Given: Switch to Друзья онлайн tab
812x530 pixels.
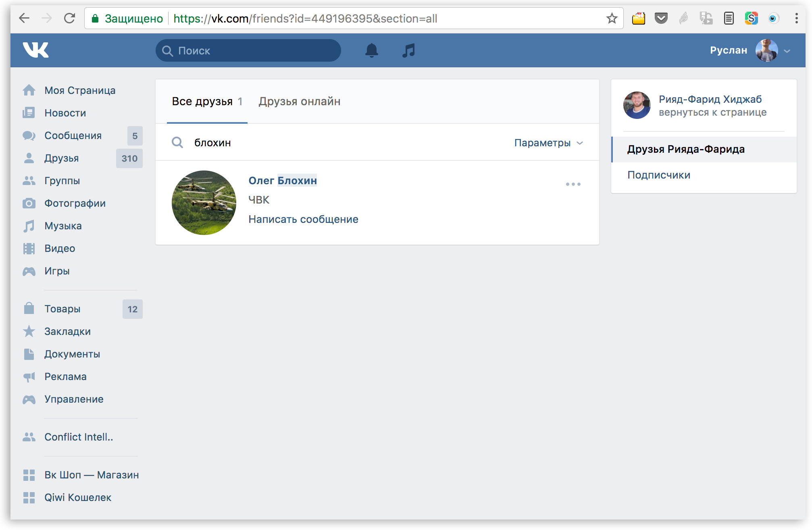Looking at the screenshot, I should coord(300,102).
